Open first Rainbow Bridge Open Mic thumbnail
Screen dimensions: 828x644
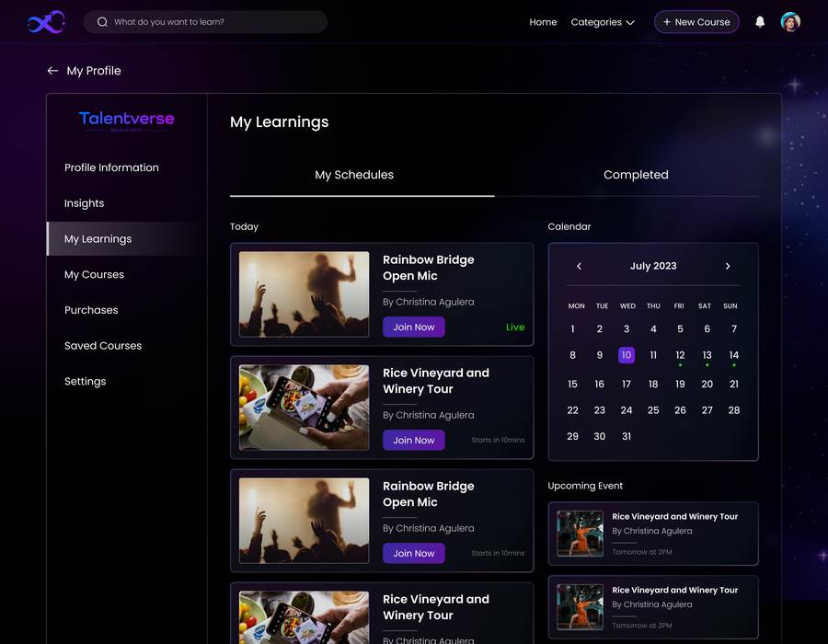coord(305,294)
